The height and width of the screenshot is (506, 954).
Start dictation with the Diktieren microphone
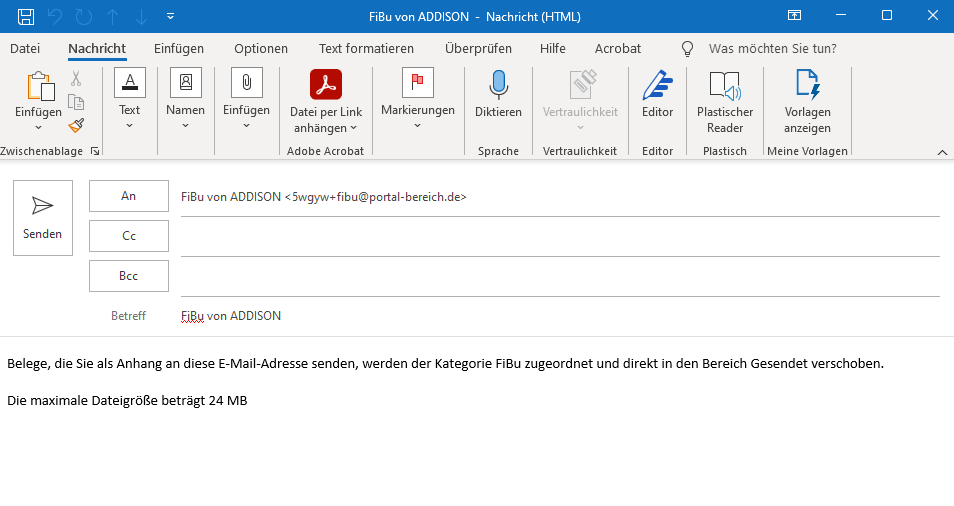tap(498, 94)
